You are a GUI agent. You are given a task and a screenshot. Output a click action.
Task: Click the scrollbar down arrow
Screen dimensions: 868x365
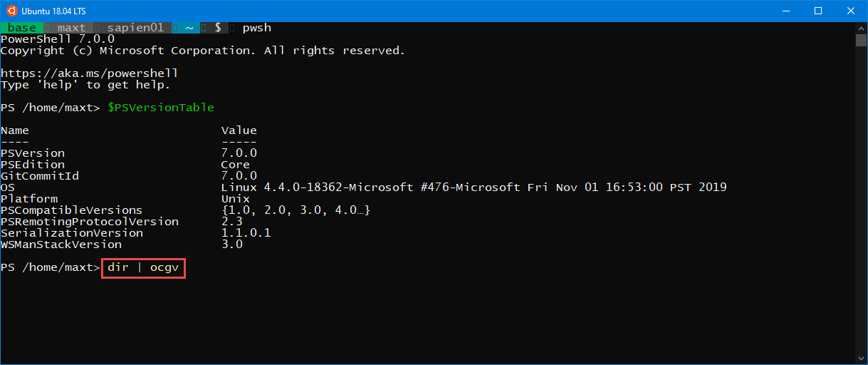(x=861, y=358)
